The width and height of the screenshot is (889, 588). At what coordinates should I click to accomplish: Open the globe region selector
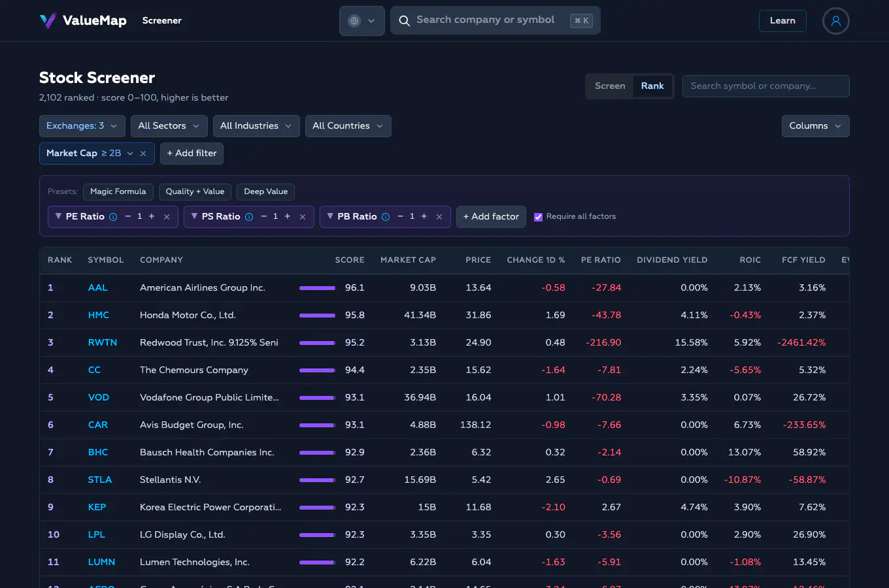tap(362, 21)
